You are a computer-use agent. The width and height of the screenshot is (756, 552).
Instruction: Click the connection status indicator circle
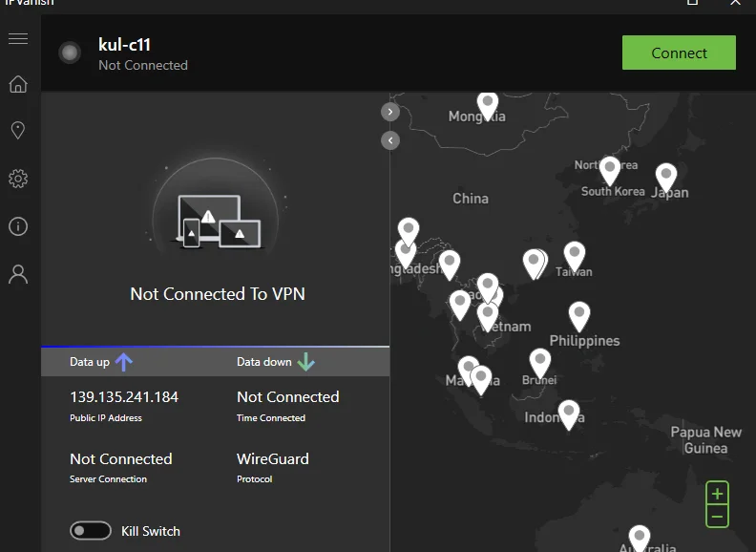click(70, 53)
